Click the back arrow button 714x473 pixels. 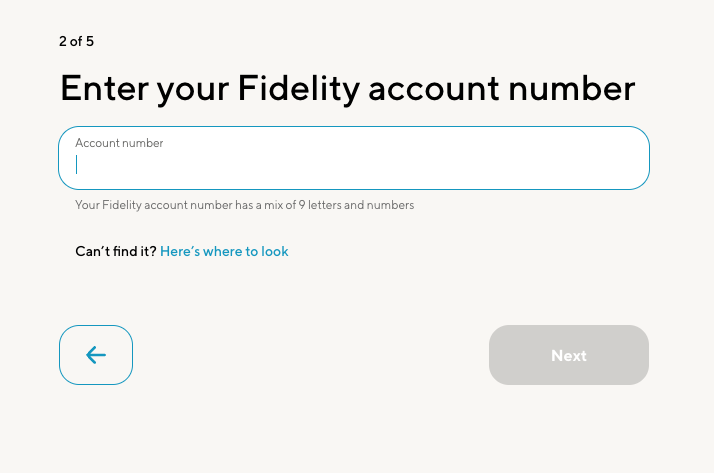click(x=96, y=355)
